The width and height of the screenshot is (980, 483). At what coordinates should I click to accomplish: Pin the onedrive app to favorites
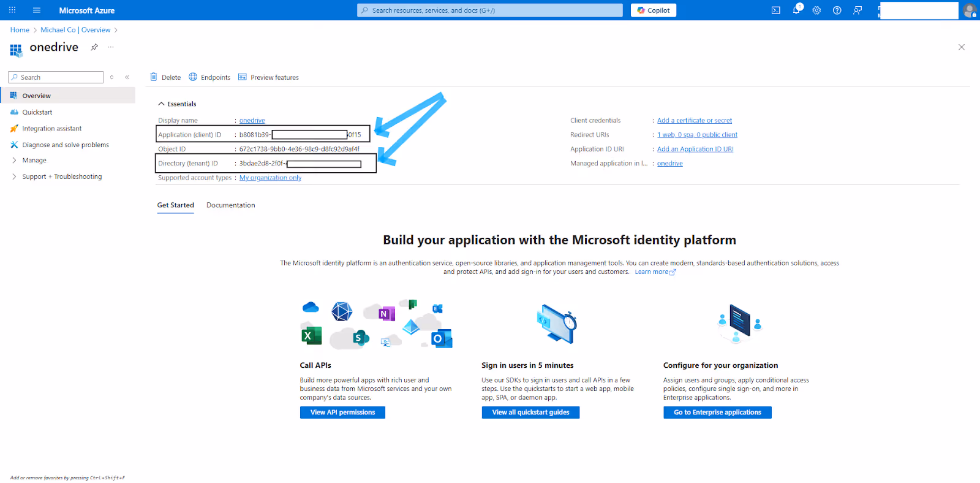(x=94, y=47)
